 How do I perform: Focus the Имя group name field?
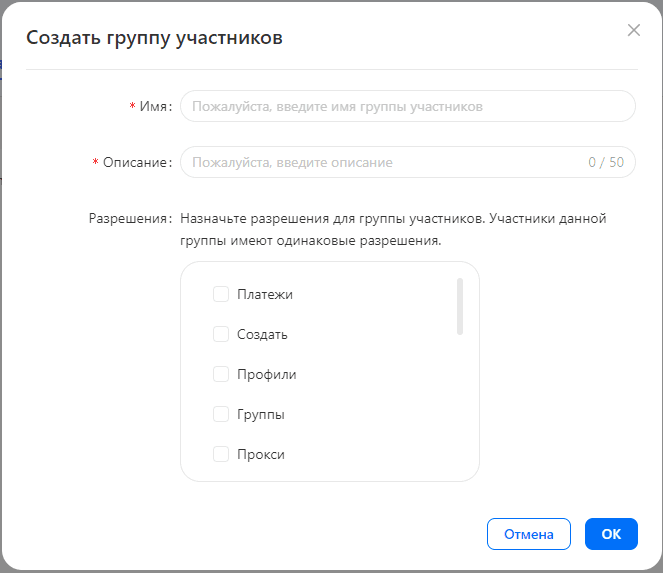point(408,106)
